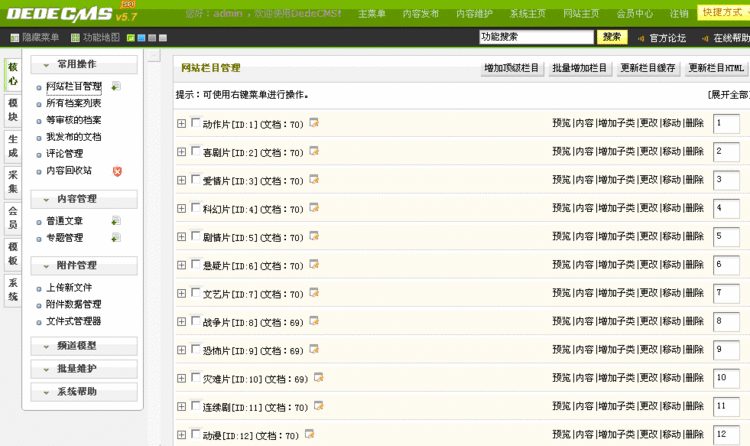The height and width of the screenshot is (446, 750).
Task: Check the 恐怖片 category checkbox
Action: (x=195, y=349)
